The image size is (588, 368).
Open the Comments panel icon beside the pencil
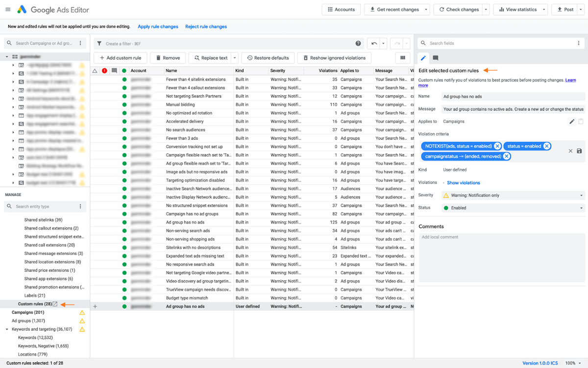436,58
